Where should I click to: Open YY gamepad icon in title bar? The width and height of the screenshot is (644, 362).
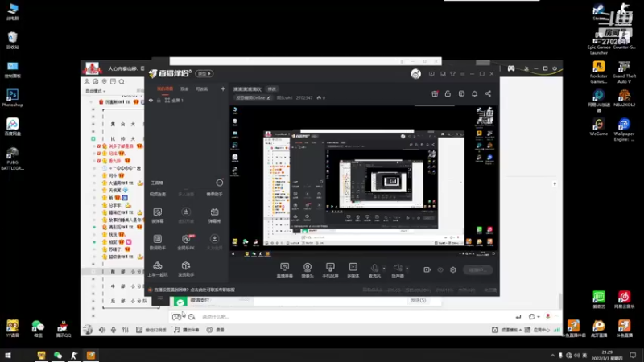[511, 68]
